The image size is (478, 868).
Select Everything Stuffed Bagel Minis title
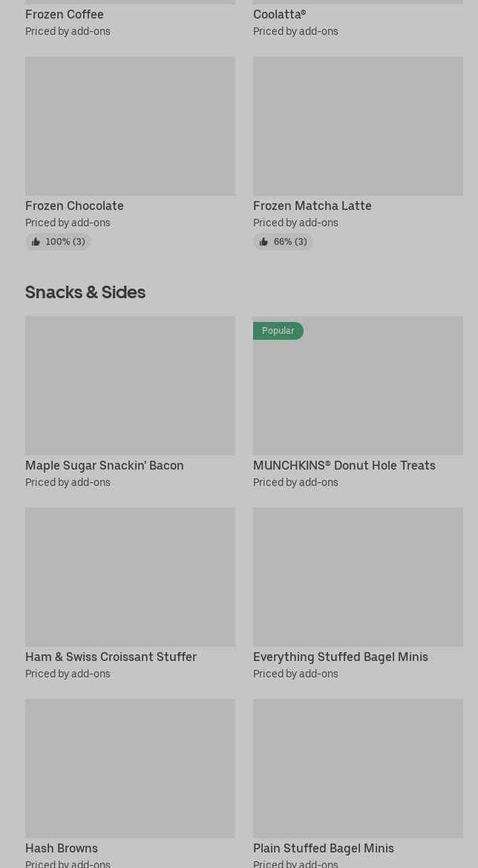click(340, 657)
